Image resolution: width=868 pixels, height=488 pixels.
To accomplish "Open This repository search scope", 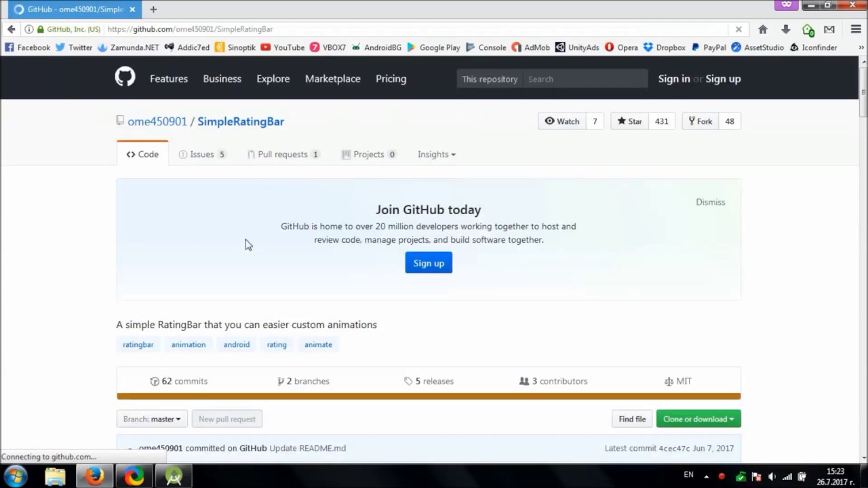I will point(490,79).
